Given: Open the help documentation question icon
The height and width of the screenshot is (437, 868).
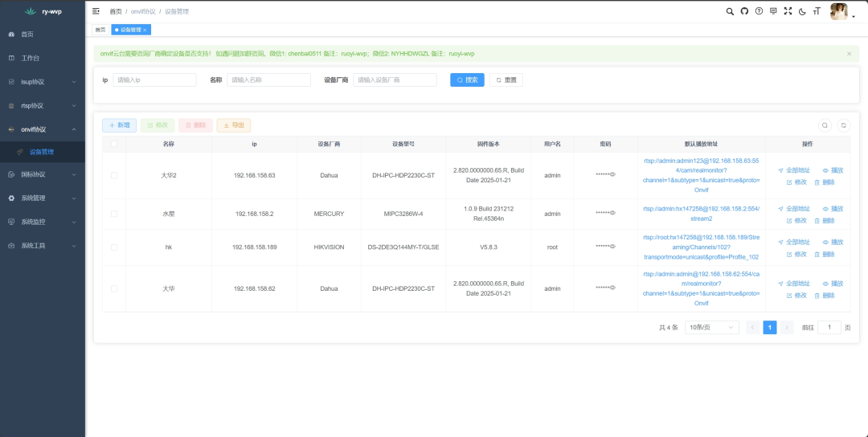Looking at the screenshot, I should (759, 11).
